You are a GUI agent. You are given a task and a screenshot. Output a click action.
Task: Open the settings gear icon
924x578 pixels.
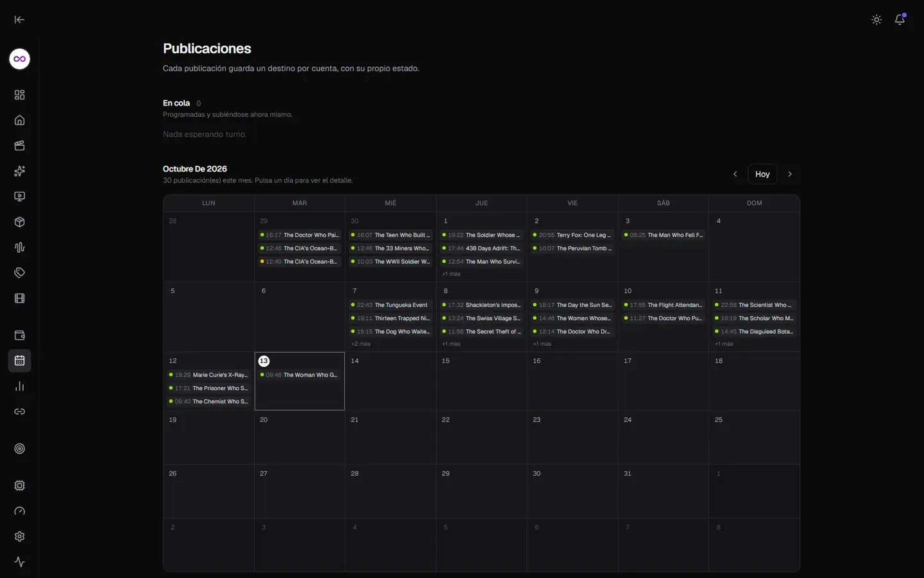click(x=20, y=536)
